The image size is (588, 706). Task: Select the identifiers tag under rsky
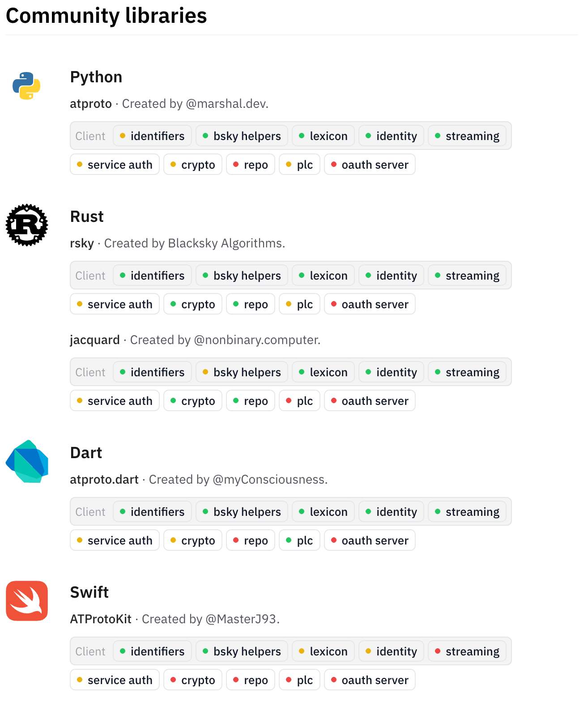pos(152,276)
